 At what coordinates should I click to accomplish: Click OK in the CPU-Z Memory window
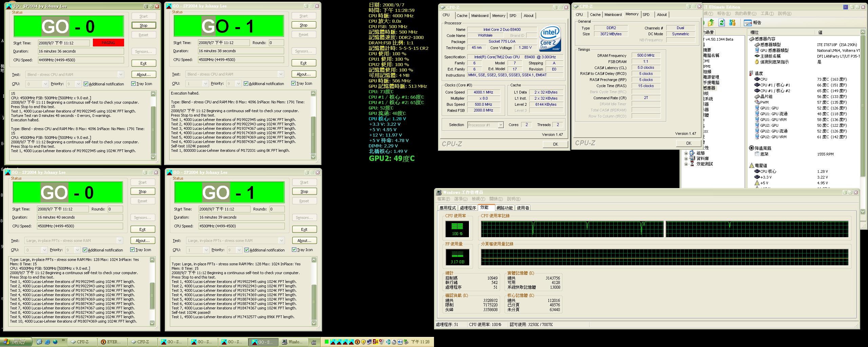[688, 143]
